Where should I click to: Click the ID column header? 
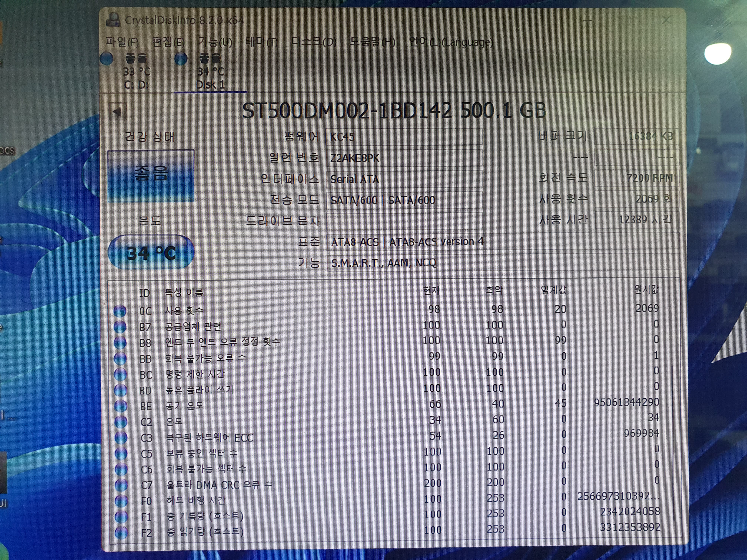point(145,293)
